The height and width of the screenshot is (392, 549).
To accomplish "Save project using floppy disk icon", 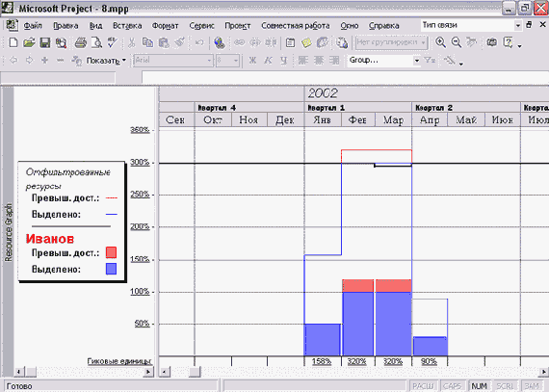I will pos(45,42).
